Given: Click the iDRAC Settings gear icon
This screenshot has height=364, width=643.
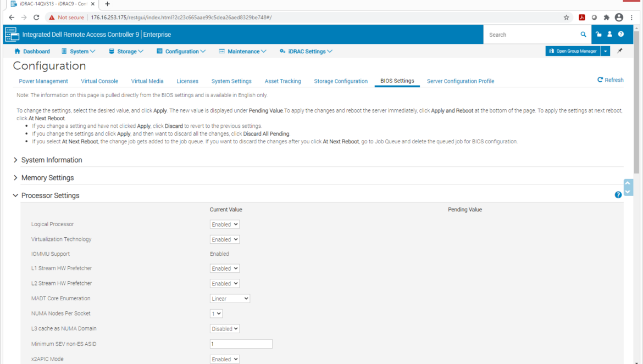Looking at the screenshot, I should [282, 51].
